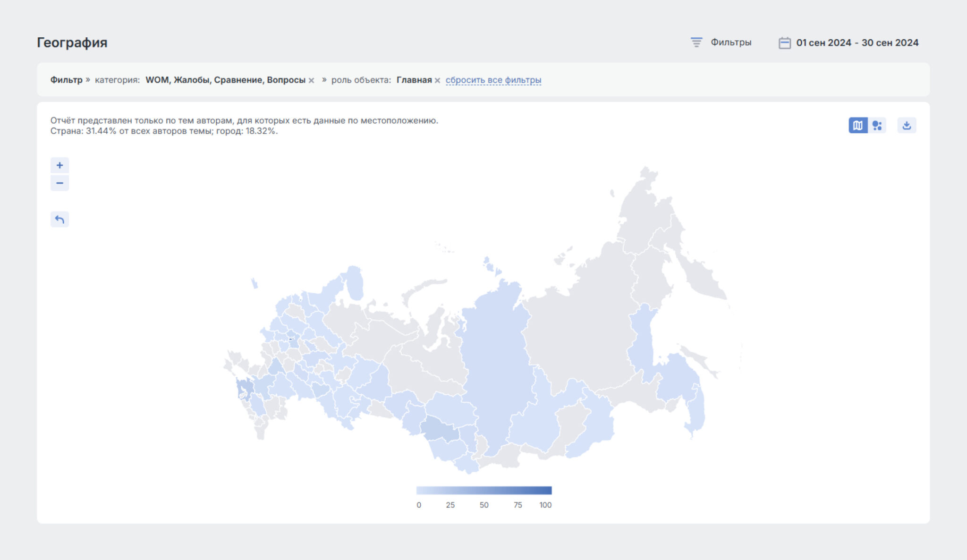Reset the map view with the back arrow
The width and height of the screenshot is (967, 560).
(59, 219)
